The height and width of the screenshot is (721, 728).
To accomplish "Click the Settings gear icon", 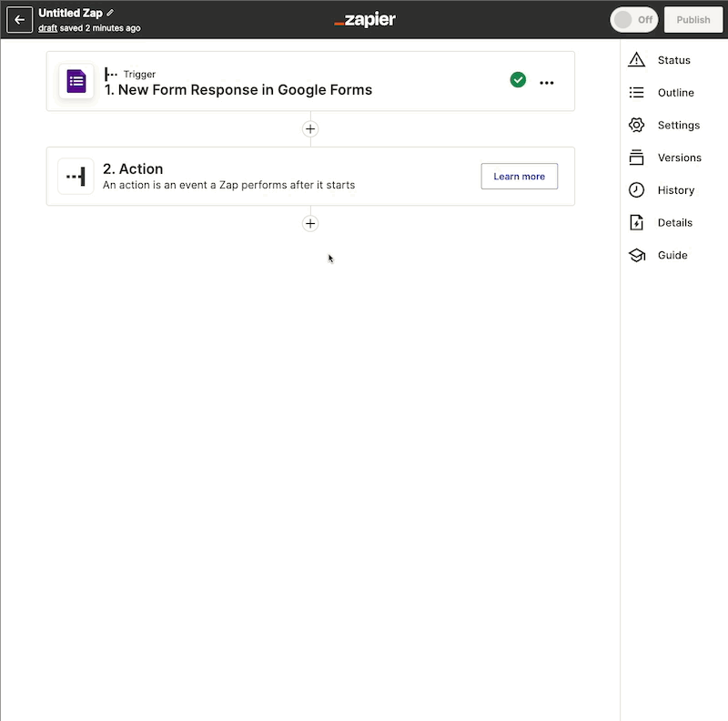I will coord(636,125).
